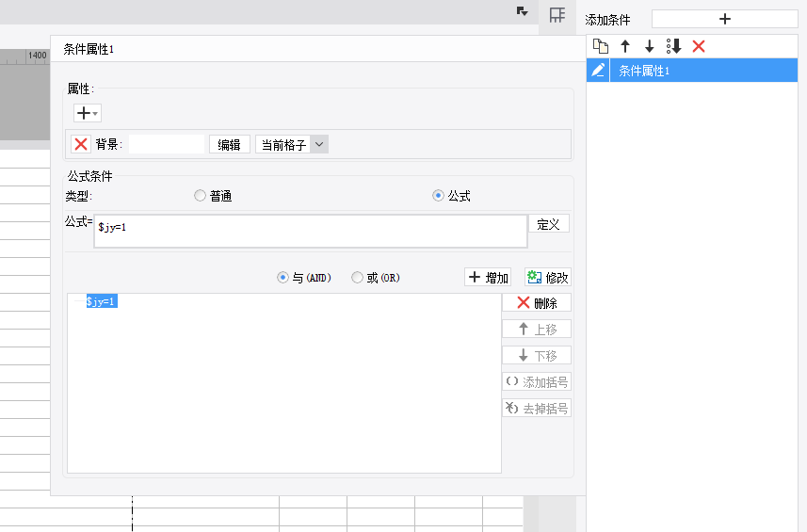Click the background color preview swatch
Image resolution: width=807 pixels, height=532 pixels.
click(167, 144)
